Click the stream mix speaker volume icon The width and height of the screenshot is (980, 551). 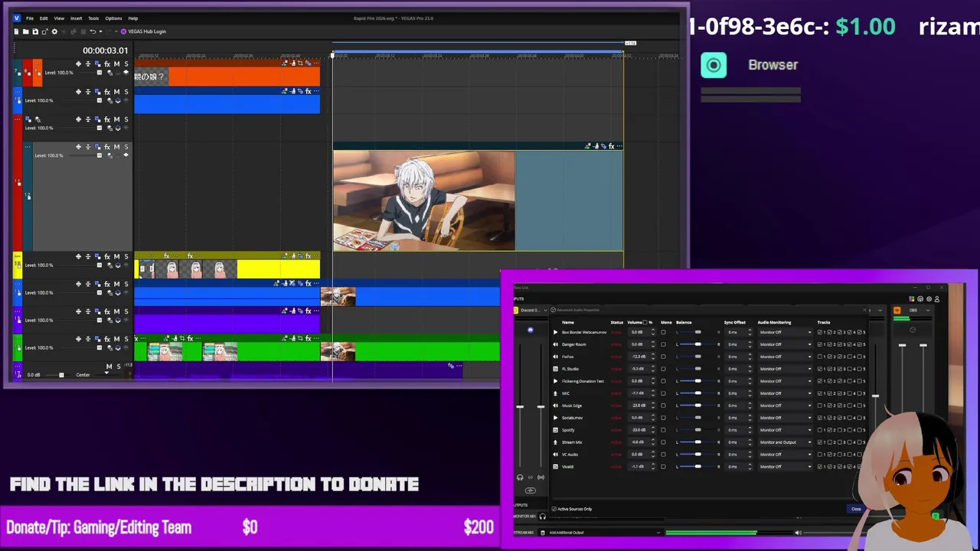[798, 532]
